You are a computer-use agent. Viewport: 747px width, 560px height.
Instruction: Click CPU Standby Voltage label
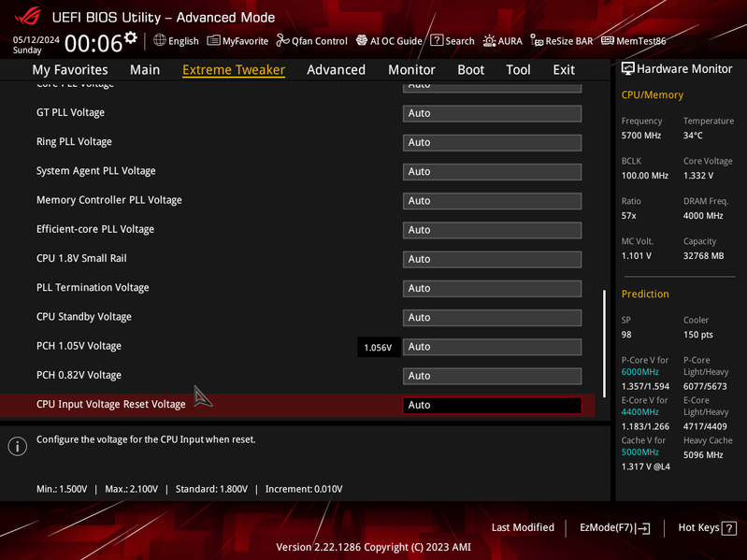click(84, 317)
